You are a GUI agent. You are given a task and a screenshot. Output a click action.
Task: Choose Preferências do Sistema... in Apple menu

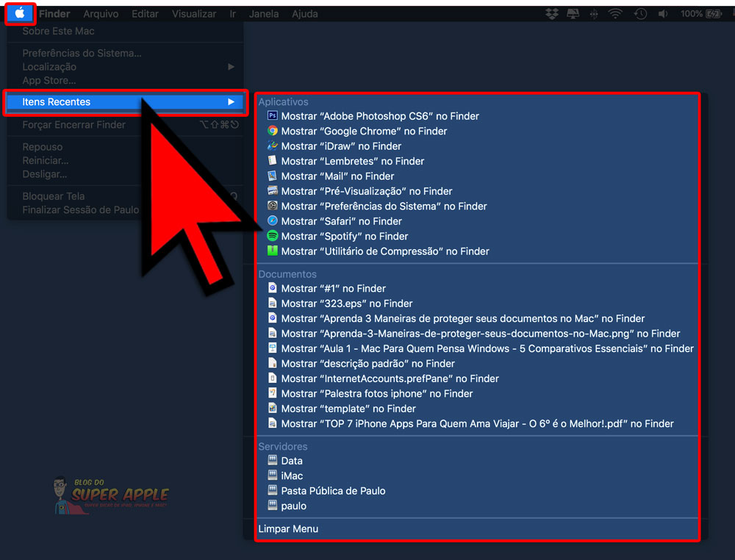pos(82,53)
